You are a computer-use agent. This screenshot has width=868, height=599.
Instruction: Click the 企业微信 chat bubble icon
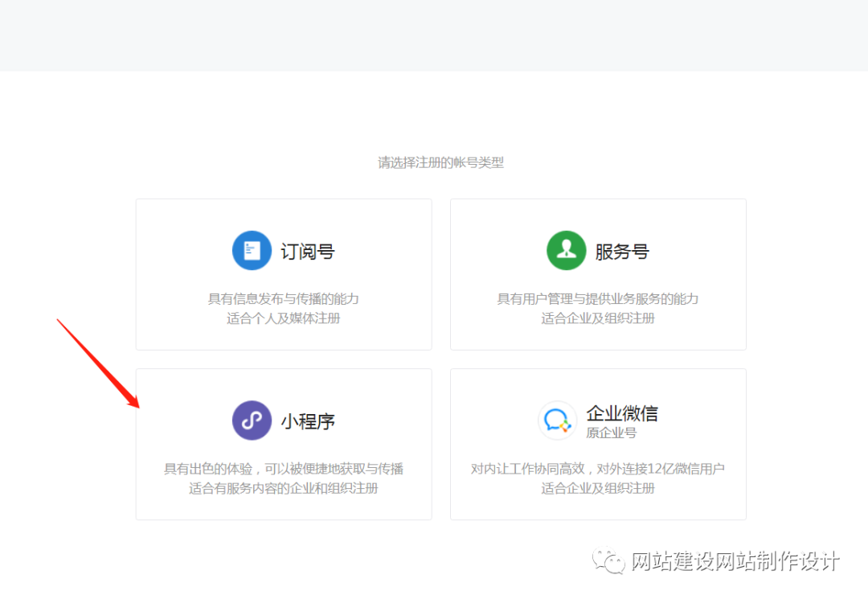[558, 421]
